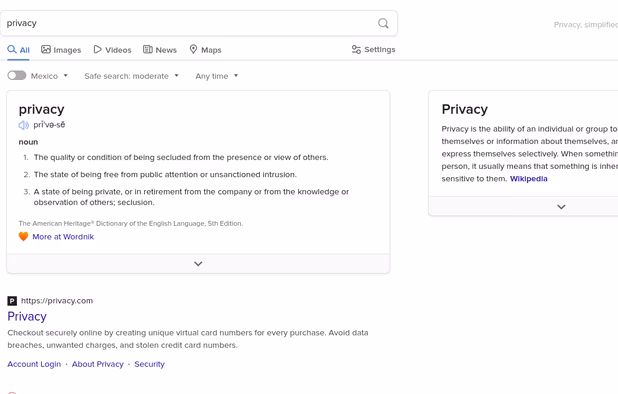Expand the dictionary definition card
Image resolution: width=618 pixels, height=394 pixels.
pos(198,264)
